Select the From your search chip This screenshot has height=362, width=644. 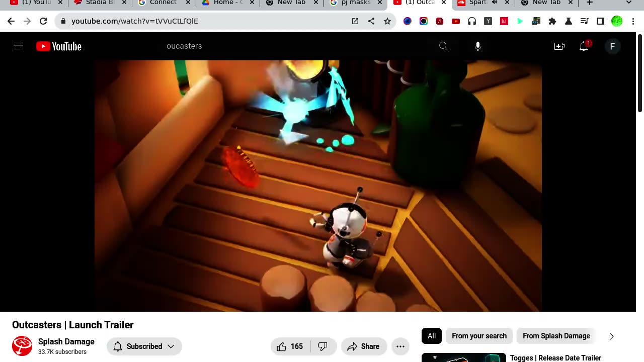[479, 336]
